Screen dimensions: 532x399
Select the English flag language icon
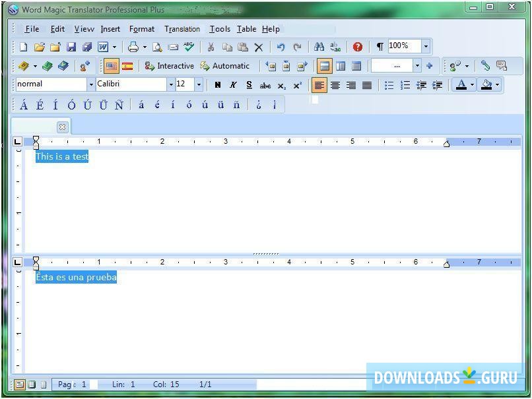(x=112, y=66)
